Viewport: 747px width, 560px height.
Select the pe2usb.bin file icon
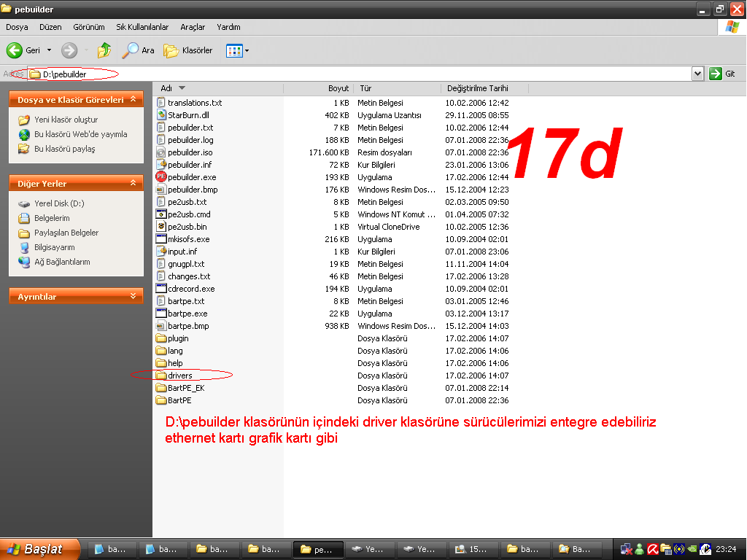161,227
